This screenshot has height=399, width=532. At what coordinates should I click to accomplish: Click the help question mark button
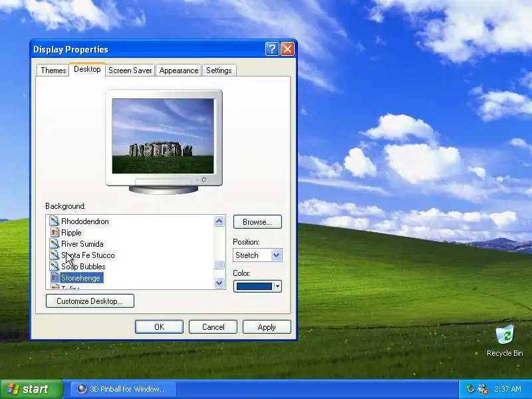pos(272,49)
